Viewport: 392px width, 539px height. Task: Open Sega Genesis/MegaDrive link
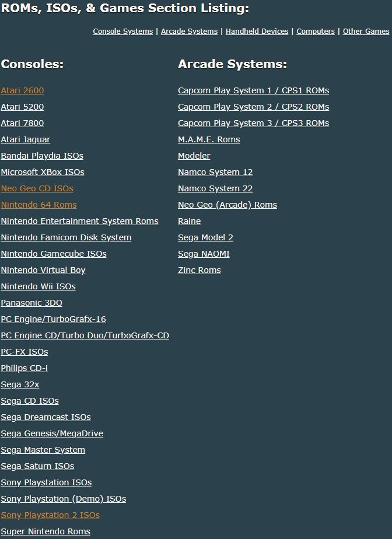pyautogui.click(x=52, y=433)
